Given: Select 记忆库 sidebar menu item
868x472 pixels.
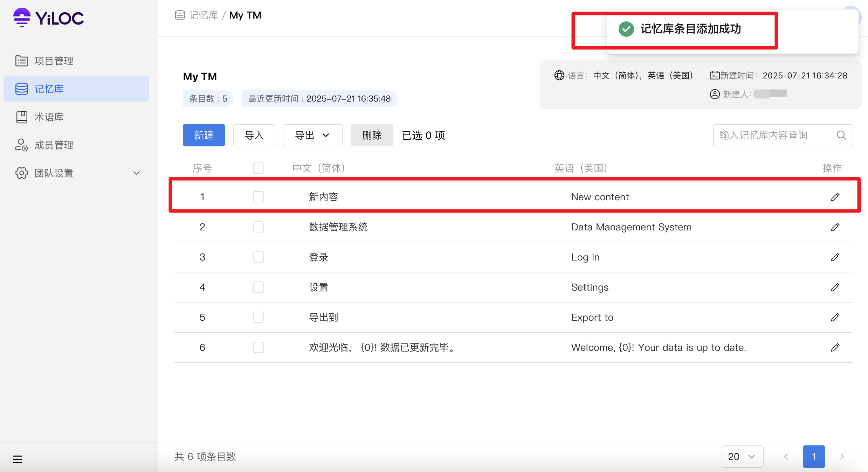Looking at the screenshot, I should (76, 89).
